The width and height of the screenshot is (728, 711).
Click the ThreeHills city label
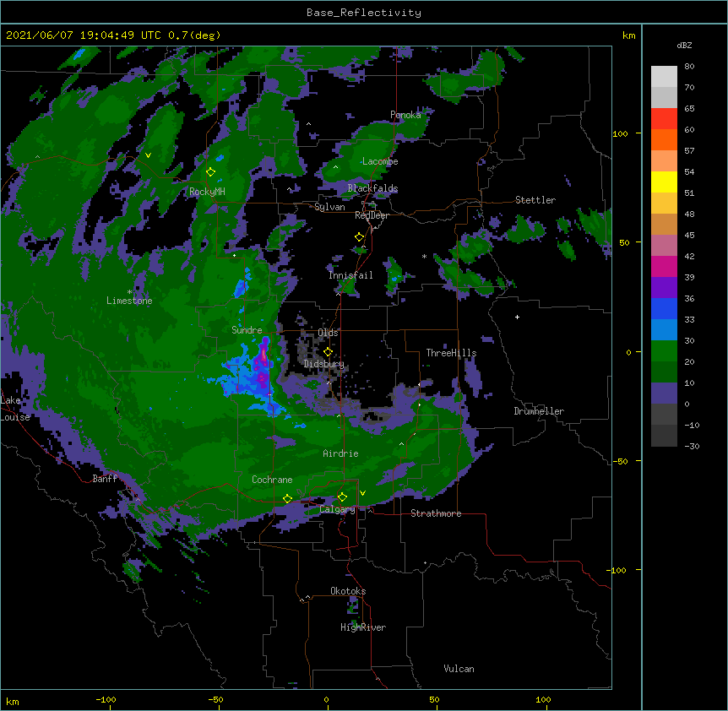click(x=451, y=353)
